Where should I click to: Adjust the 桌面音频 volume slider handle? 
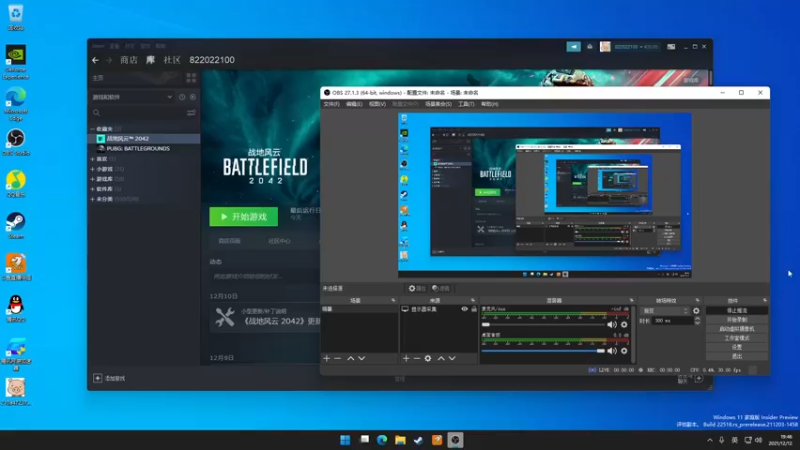(x=601, y=351)
